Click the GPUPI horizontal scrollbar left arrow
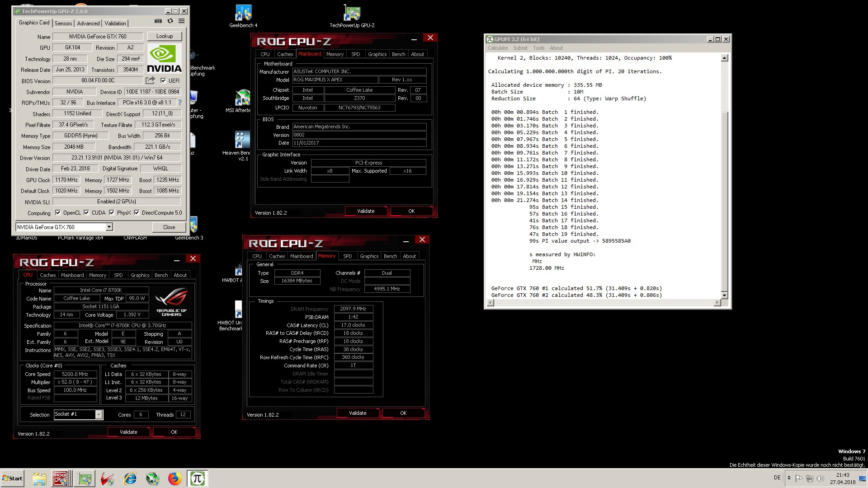This screenshot has height=488, width=868. [490, 303]
